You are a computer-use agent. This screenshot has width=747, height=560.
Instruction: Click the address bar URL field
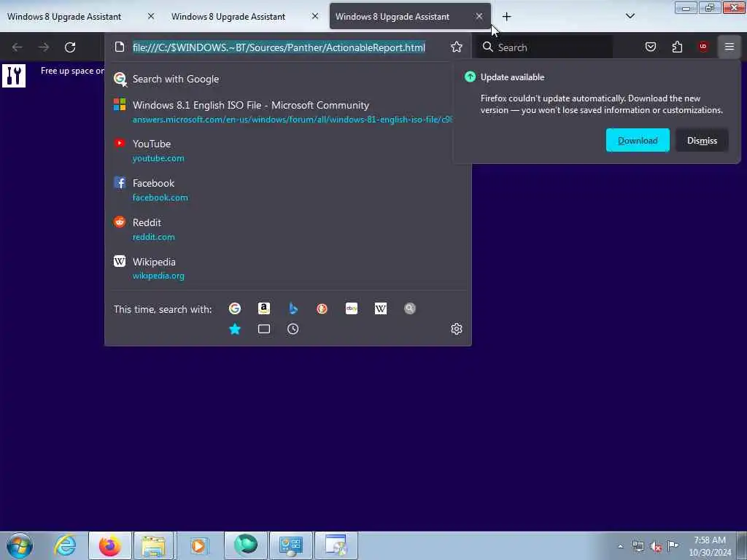[279, 47]
